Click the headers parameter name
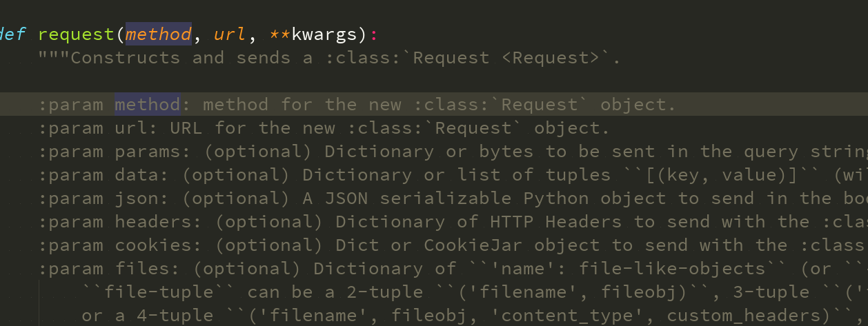Viewport: 868px width, 326px height. coord(152,222)
